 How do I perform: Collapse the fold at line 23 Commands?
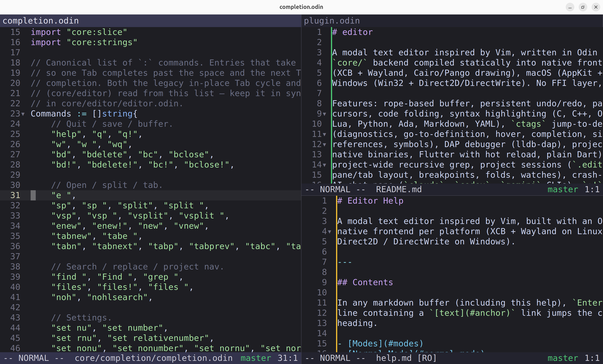tap(23, 114)
